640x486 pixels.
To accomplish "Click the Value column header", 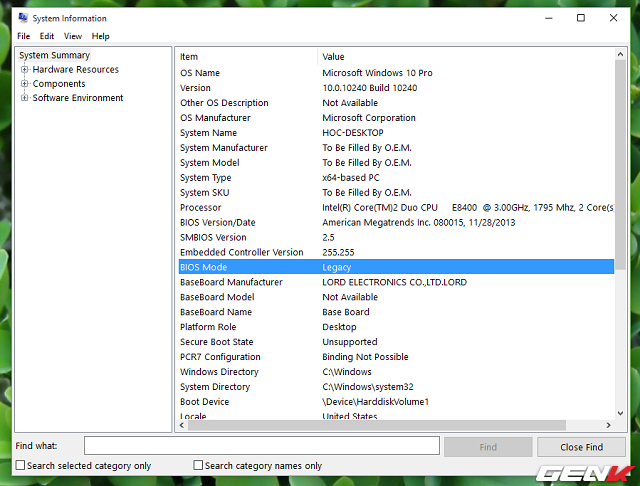I will [466, 57].
